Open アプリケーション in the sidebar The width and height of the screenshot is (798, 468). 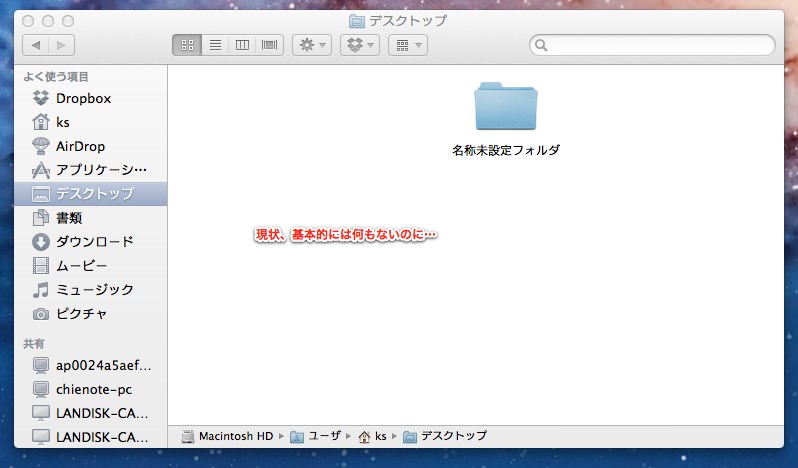point(89,170)
